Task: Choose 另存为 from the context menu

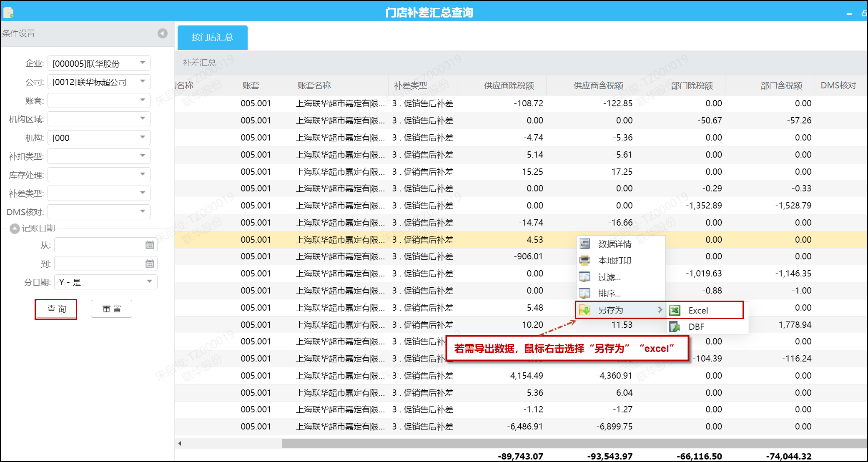Action: [x=611, y=310]
